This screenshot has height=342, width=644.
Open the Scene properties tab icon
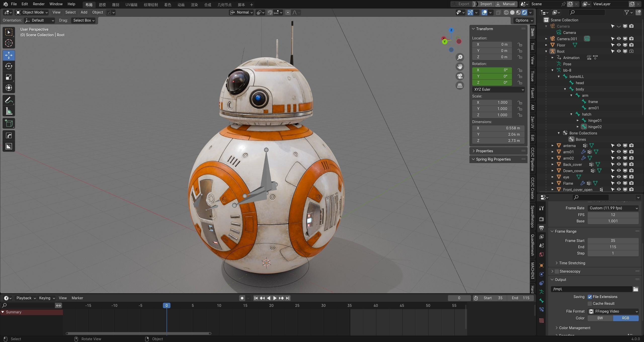tap(542, 246)
